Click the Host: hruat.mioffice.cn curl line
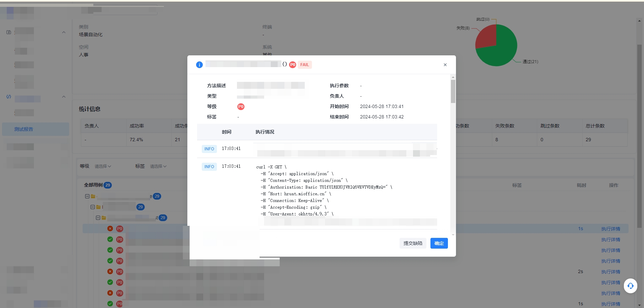644x308 pixels. [x=296, y=194]
